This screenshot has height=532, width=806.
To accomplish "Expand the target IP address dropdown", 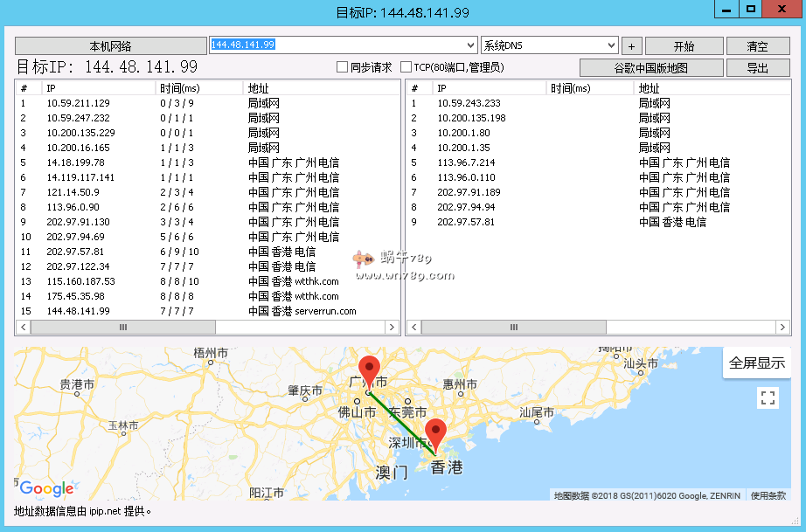I will (x=470, y=45).
